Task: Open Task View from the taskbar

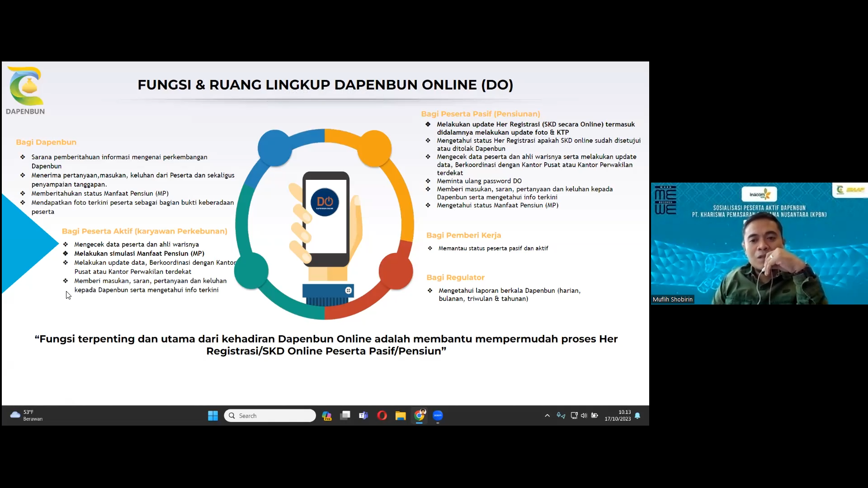Action: [x=345, y=416]
